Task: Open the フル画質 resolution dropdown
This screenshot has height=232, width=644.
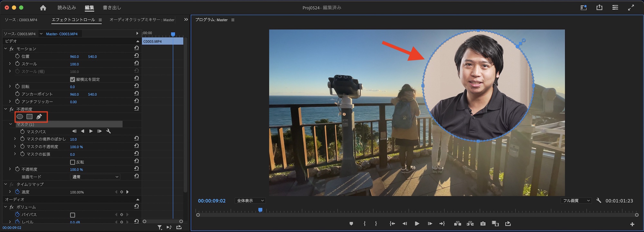Action: coord(576,200)
